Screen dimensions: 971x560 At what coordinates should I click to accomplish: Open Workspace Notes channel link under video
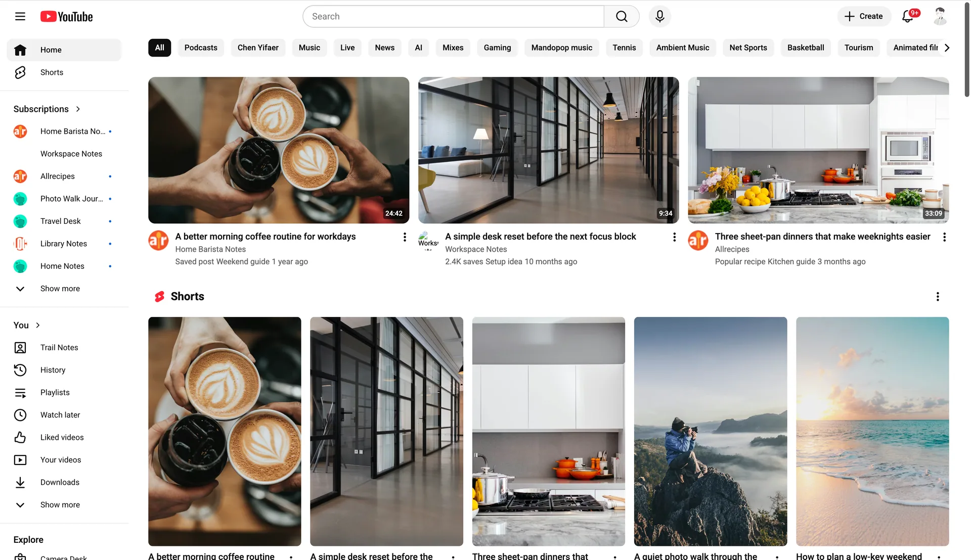click(475, 249)
